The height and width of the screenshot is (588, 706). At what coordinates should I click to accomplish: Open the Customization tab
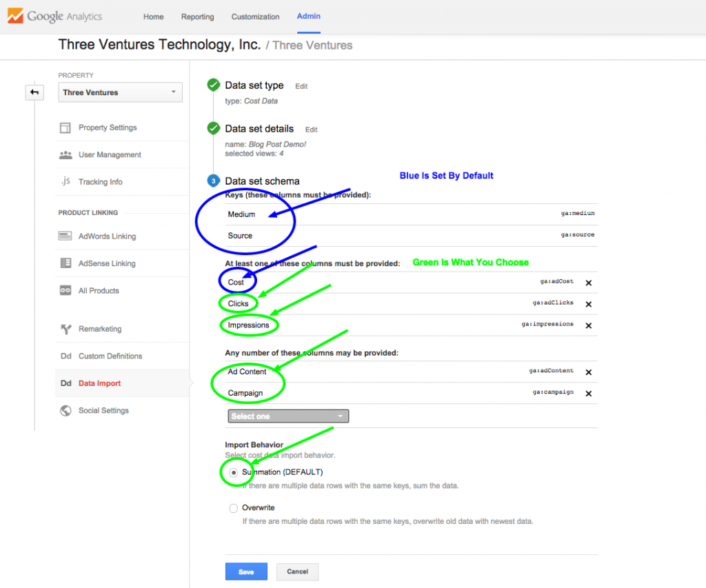pos(255,17)
